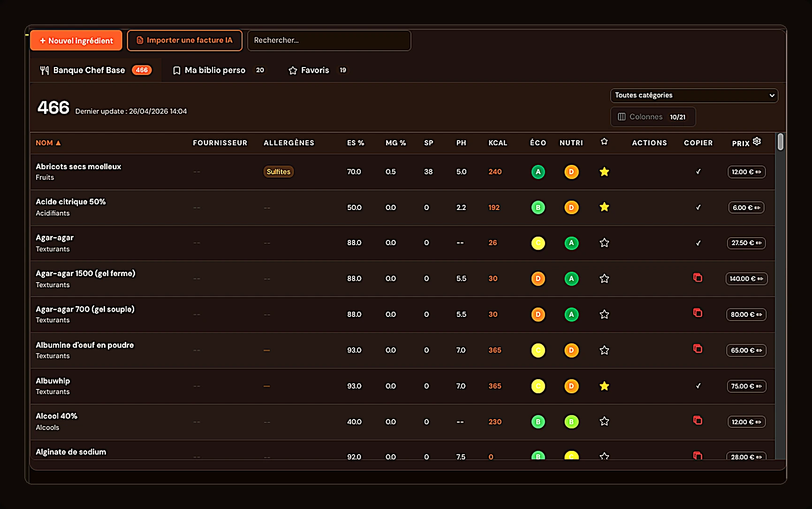Click the green ÉCO B badge of Acide citrique
This screenshot has height=509, width=812.
coord(538,207)
